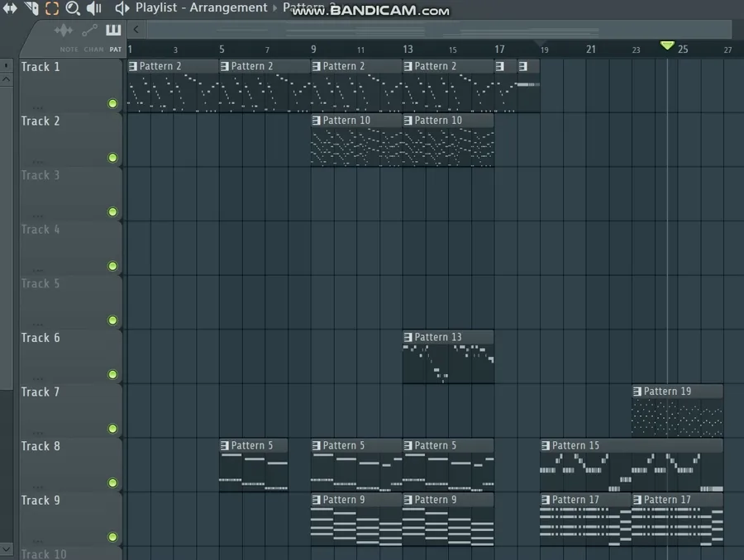Select the Track 9 header label
Viewport: 744px width, 560px height.
[x=41, y=501]
